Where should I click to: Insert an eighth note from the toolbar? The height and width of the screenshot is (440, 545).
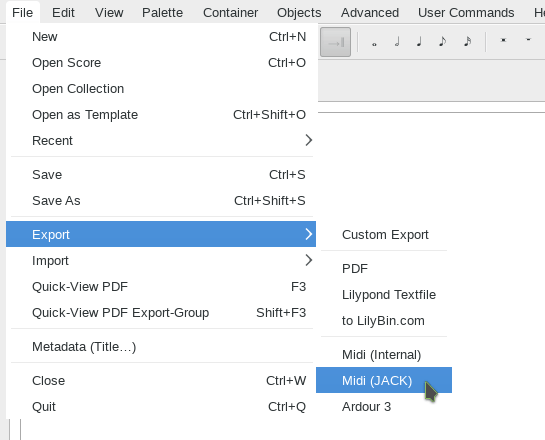coord(442,42)
